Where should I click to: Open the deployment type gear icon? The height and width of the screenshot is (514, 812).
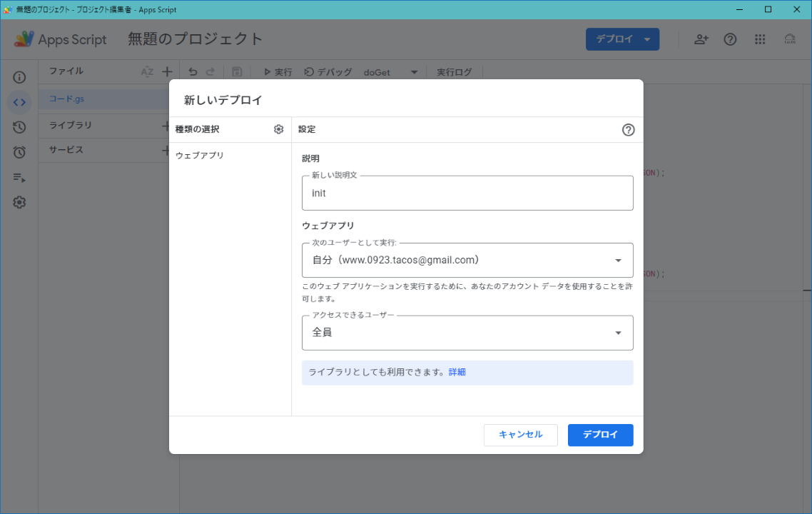(278, 129)
